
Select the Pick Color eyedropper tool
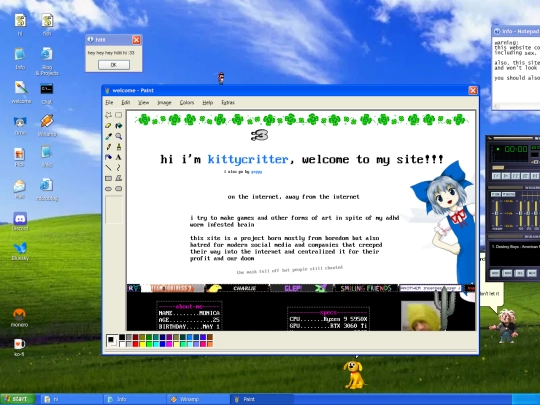[108, 136]
